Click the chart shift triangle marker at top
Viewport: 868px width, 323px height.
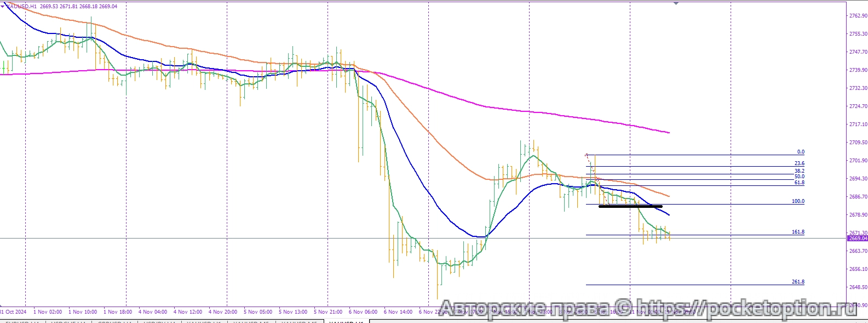tap(676, 3)
